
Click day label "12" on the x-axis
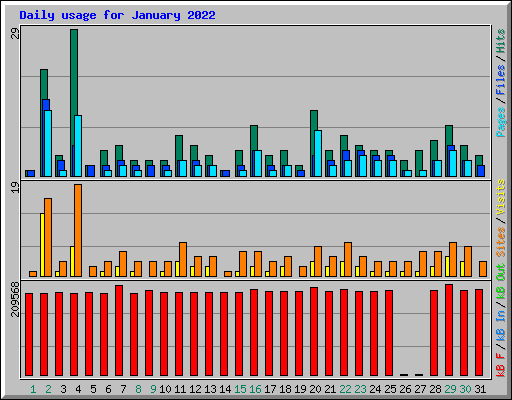[195, 389]
